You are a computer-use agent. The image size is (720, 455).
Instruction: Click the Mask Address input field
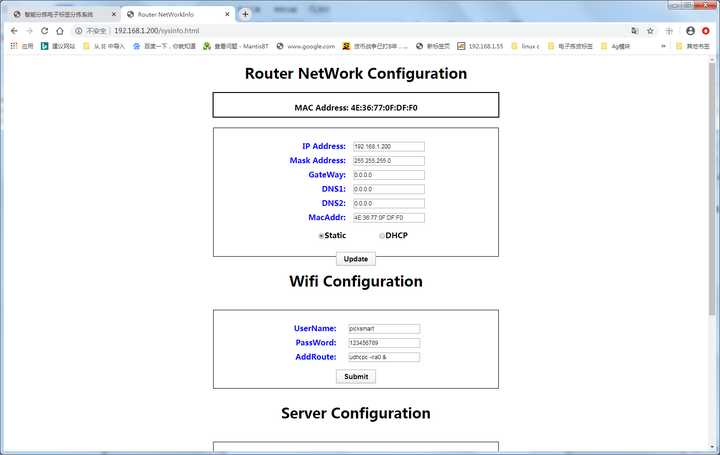pos(389,161)
